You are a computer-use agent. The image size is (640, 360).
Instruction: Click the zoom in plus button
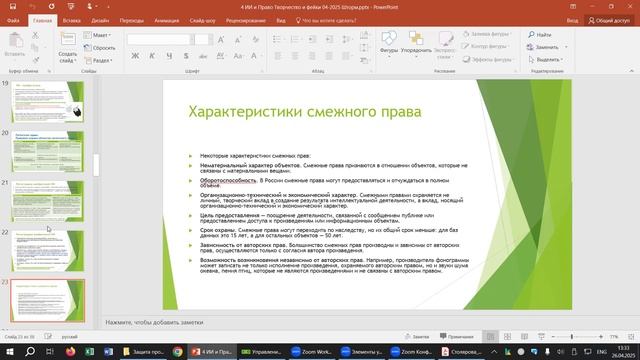click(601, 337)
